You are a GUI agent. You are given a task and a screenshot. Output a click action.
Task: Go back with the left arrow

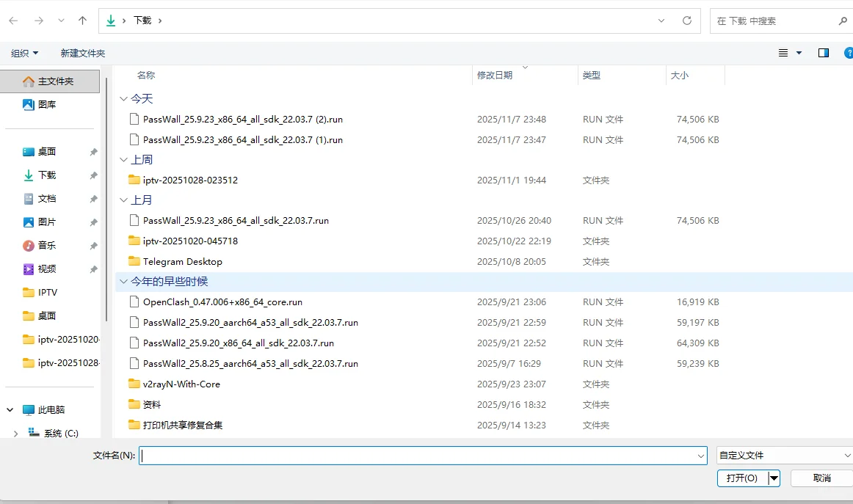click(14, 21)
